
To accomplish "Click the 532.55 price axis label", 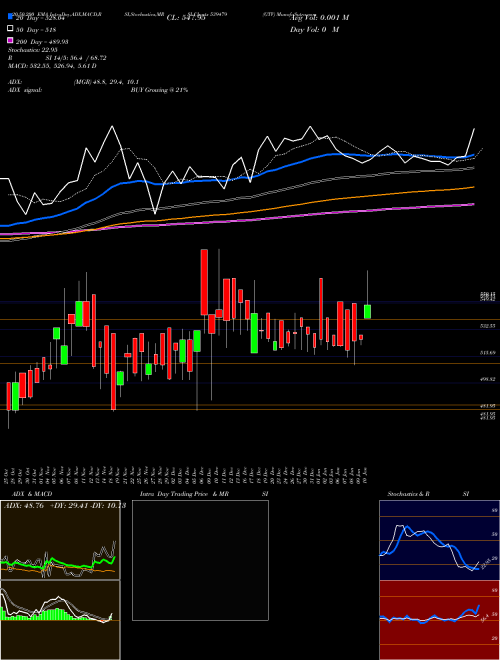I will [488, 326].
